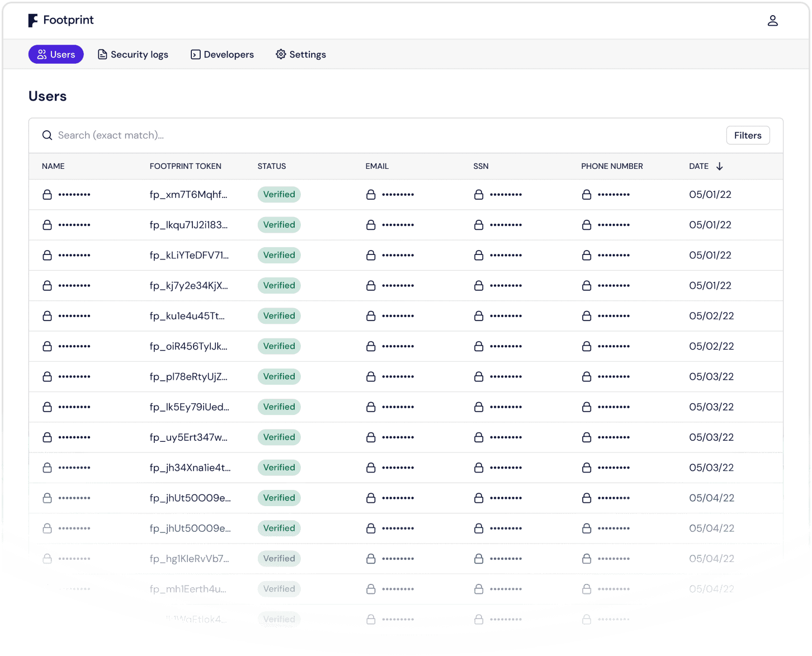
Task: Click the Developers code icon
Action: 195,54
